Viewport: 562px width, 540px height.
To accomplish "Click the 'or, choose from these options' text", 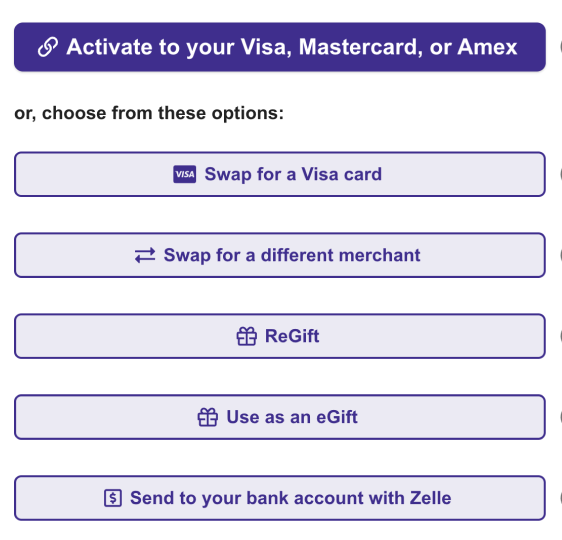I will pos(149,113).
